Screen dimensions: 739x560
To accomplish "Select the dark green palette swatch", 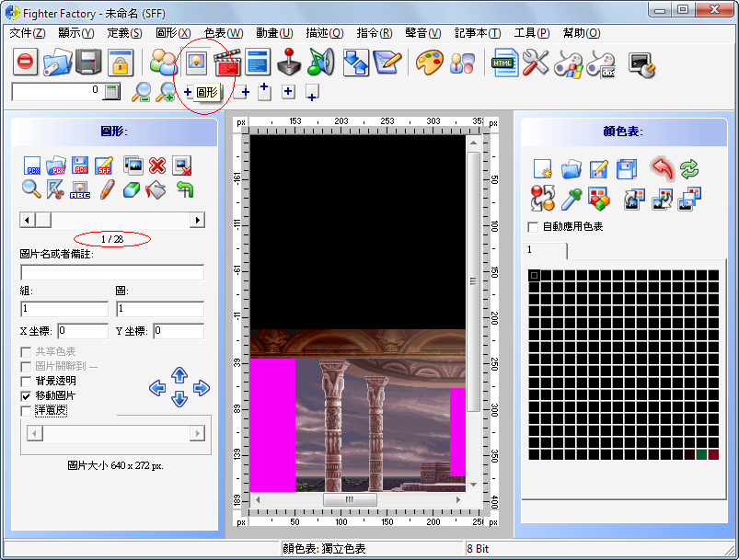I will (x=701, y=454).
